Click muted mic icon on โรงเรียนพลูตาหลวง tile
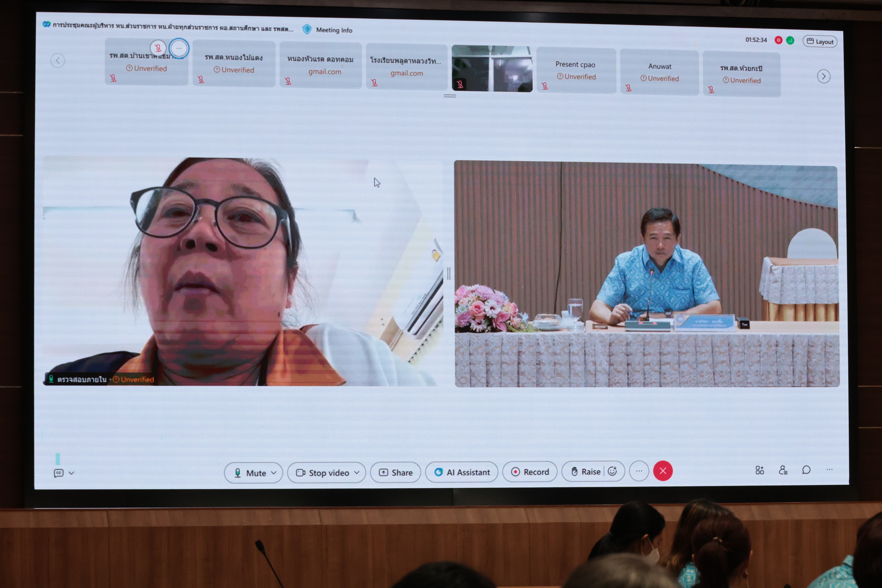This screenshot has width=882, height=588. point(374,83)
